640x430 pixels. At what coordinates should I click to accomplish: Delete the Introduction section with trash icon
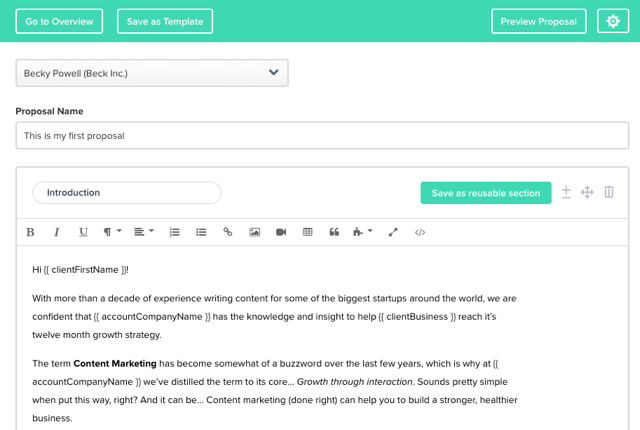coord(609,192)
